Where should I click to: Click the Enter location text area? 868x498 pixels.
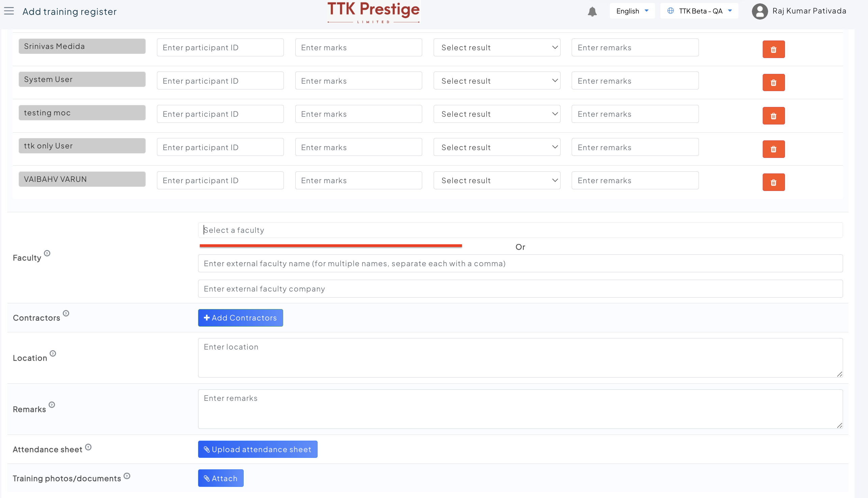(x=520, y=358)
